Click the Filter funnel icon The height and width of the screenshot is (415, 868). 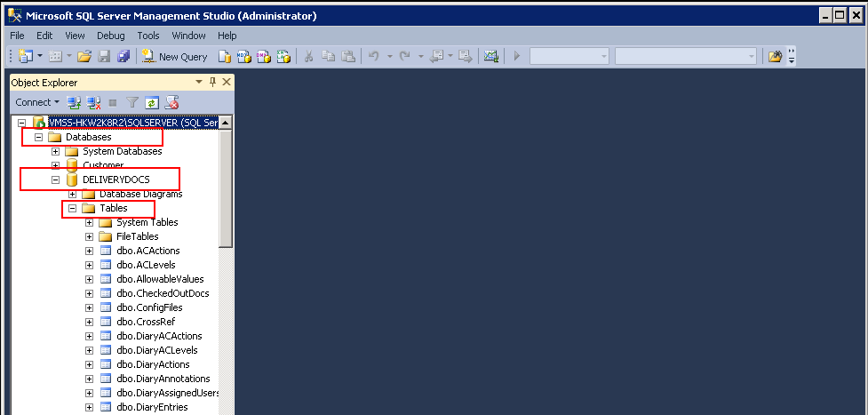[x=131, y=102]
